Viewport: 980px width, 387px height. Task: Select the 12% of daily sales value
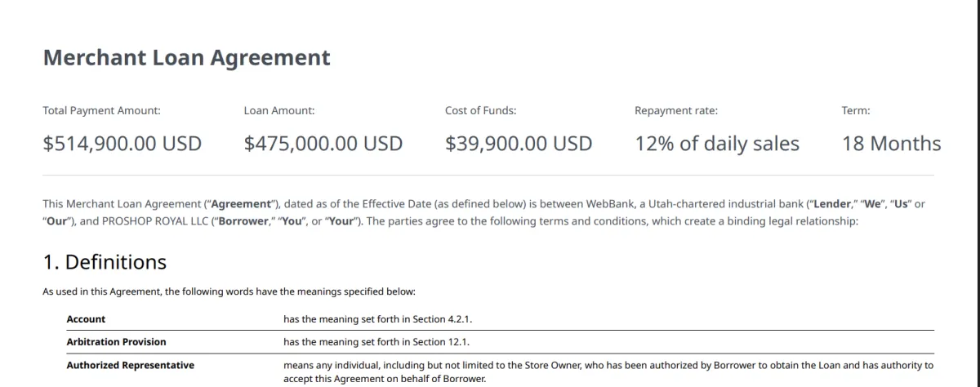717,144
